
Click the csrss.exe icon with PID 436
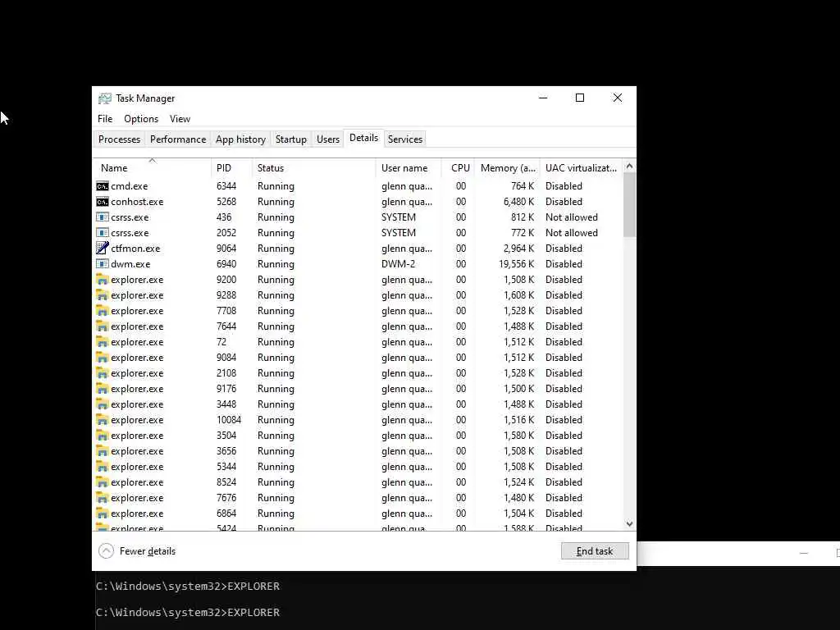click(102, 217)
